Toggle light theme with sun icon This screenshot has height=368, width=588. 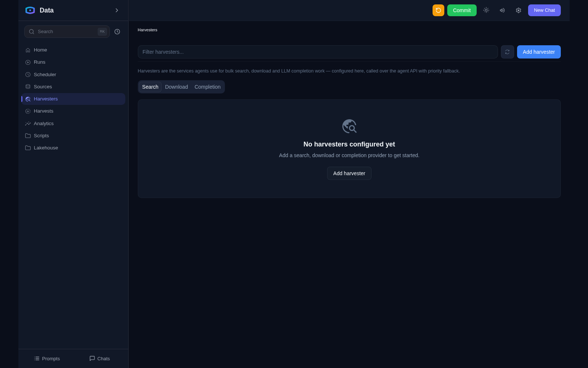486,10
